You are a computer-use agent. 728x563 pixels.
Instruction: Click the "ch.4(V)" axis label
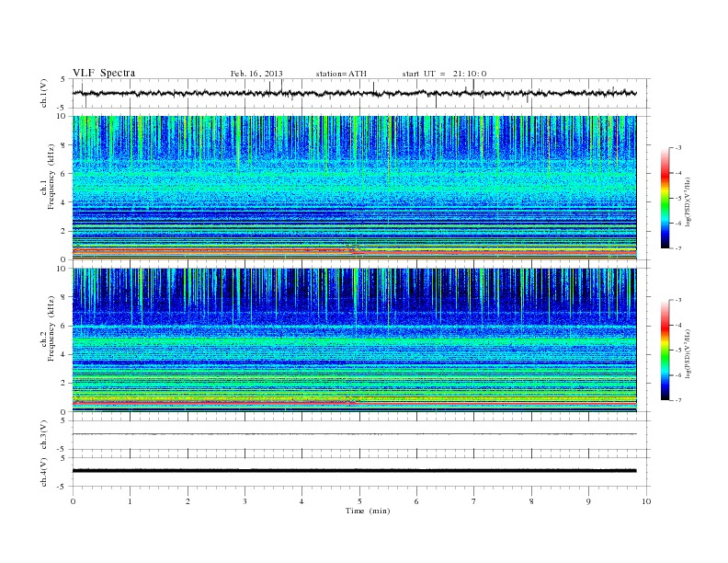[43, 472]
